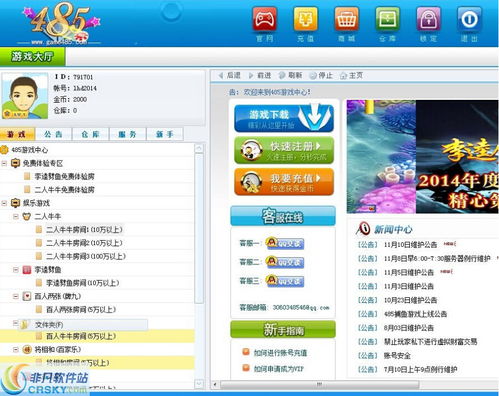Click the 后退 back arrow
Viewport: 499px width, 396px height.
coord(221,76)
